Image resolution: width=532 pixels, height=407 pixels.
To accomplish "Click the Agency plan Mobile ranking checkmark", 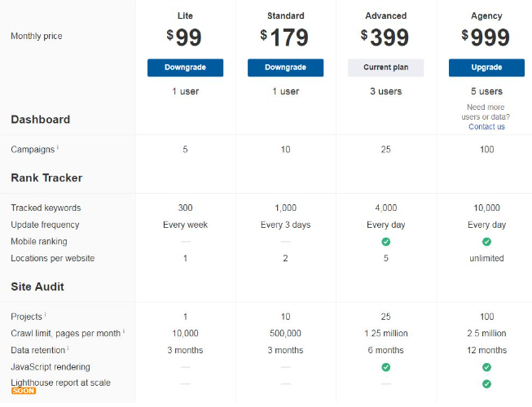I will click(486, 242).
